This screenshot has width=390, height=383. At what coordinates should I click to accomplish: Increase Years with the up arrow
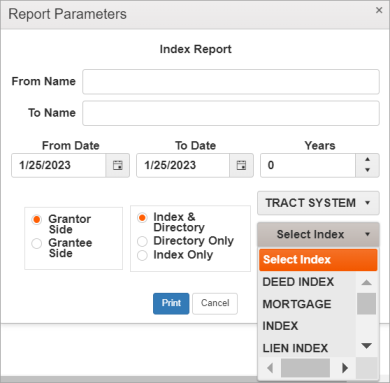click(367, 160)
